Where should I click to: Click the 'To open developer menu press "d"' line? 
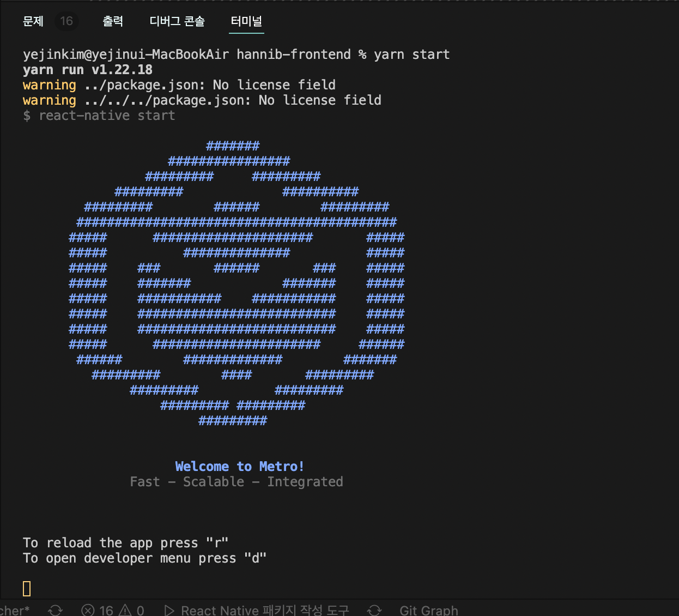[145, 558]
